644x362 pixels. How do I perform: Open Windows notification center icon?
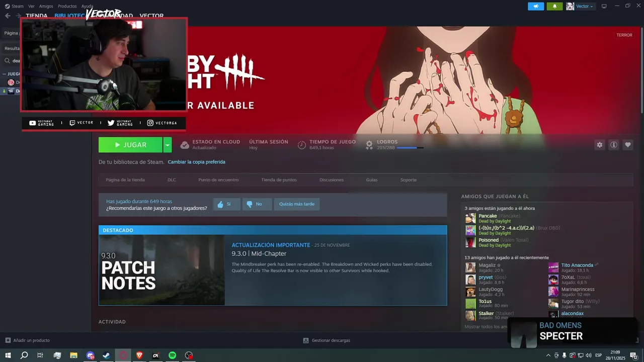click(633, 355)
